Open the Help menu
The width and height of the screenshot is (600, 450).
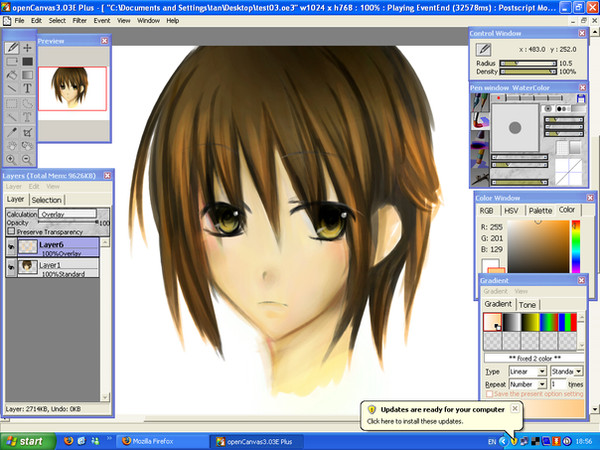[x=173, y=21]
